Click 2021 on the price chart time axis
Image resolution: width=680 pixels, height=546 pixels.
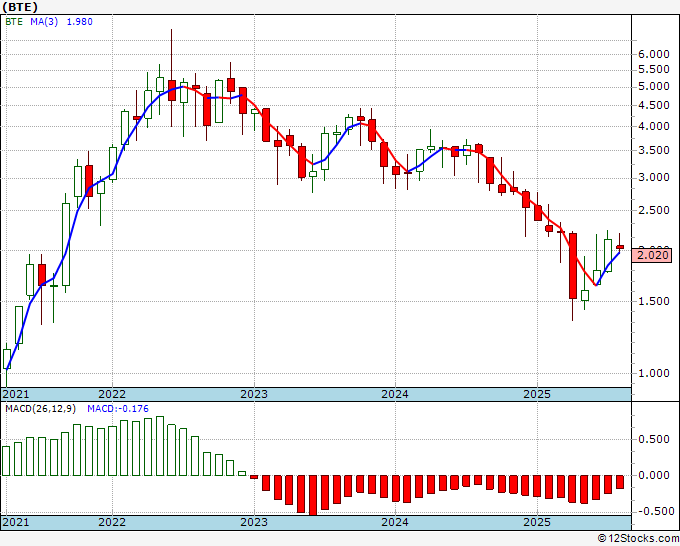tap(16, 394)
